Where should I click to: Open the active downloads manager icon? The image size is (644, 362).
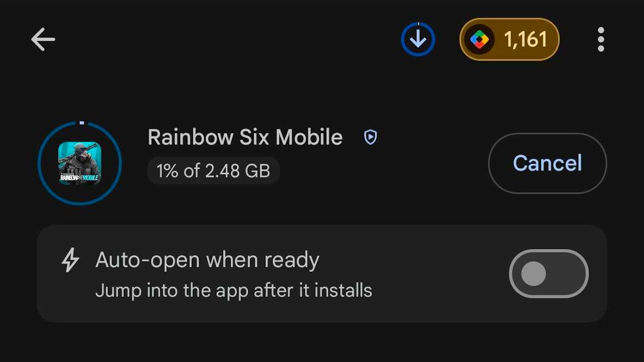[x=418, y=38]
